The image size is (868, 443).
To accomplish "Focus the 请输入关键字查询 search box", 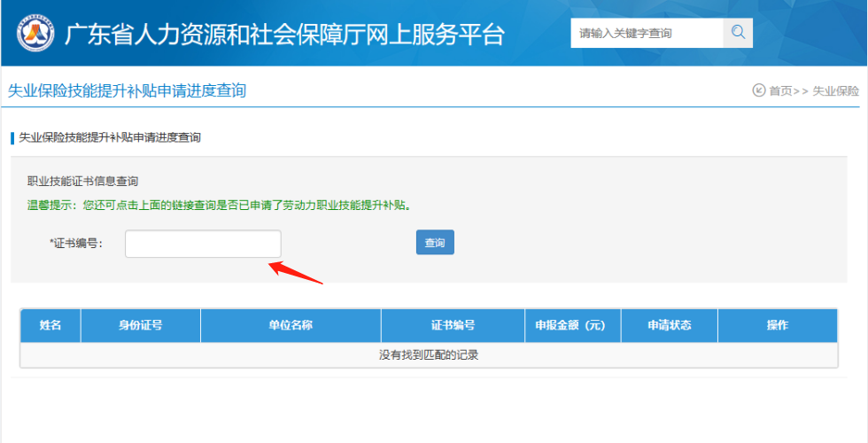I will point(647,33).
